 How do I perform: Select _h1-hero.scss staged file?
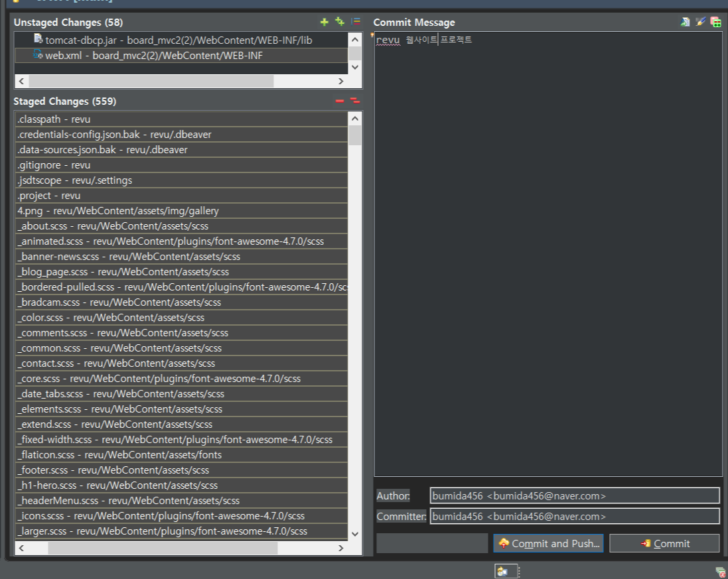[x=182, y=485]
